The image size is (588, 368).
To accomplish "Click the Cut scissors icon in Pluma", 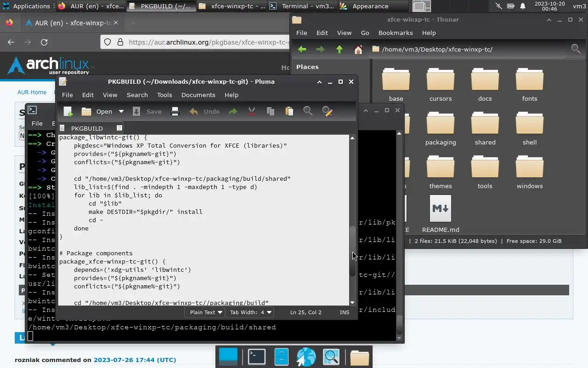I will point(252,111).
